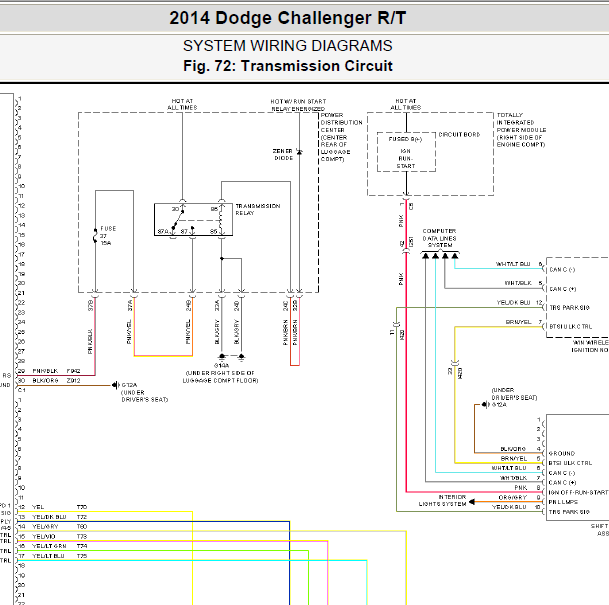Click "Fig. 72: Transmission Circuit" caption
This screenshot has height=605, width=609.
[288, 66]
